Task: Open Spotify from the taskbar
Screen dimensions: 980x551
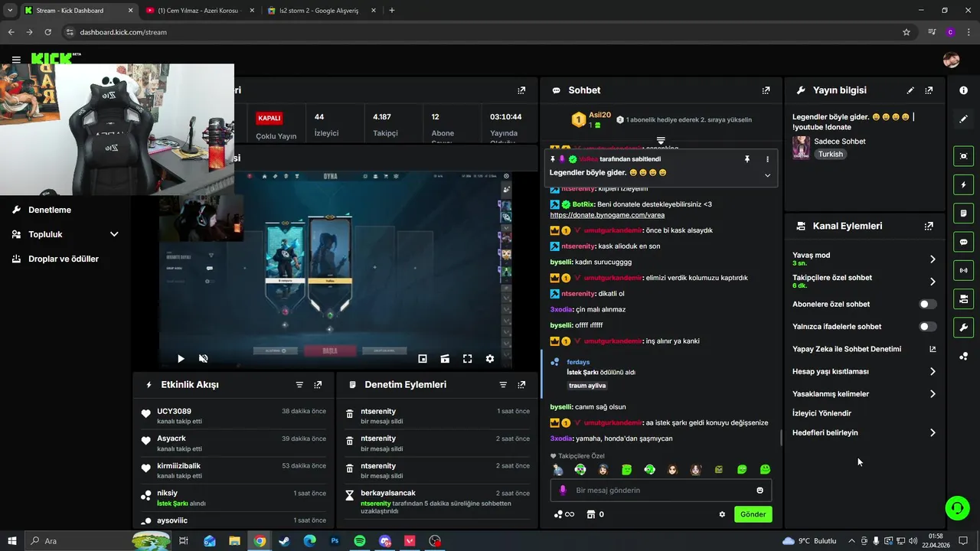Action: (x=360, y=541)
